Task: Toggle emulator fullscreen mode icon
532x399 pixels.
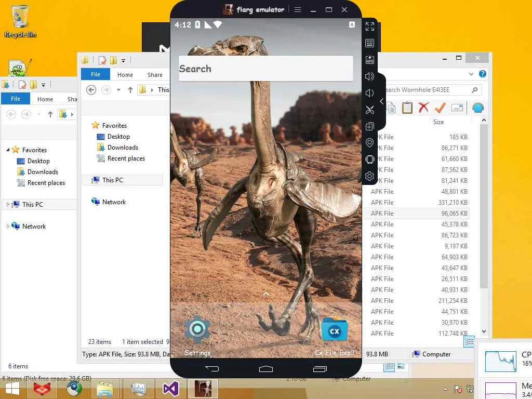Action: (369, 26)
